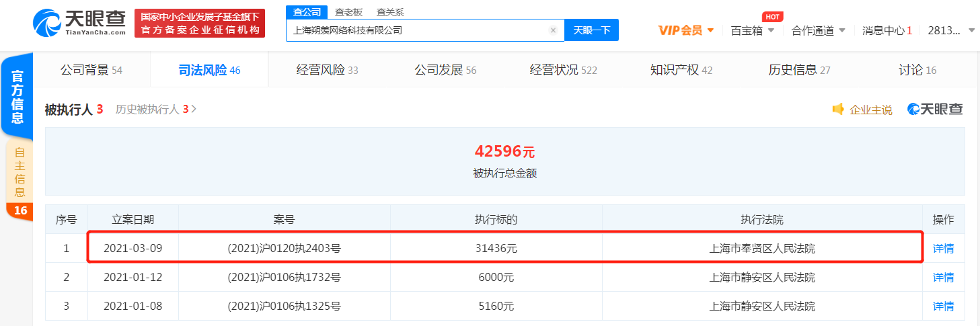Open the 百宝箱 dropdown menu

pos(753,30)
